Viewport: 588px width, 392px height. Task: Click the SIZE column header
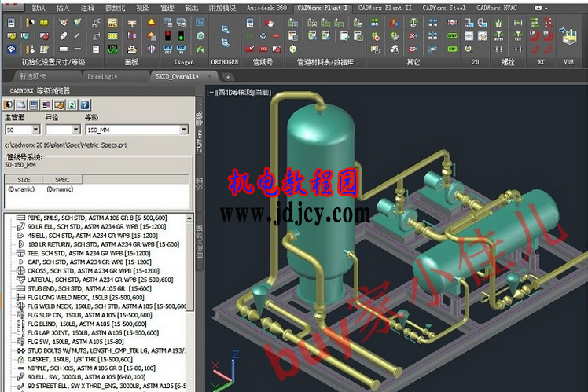[x=24, y=180]
